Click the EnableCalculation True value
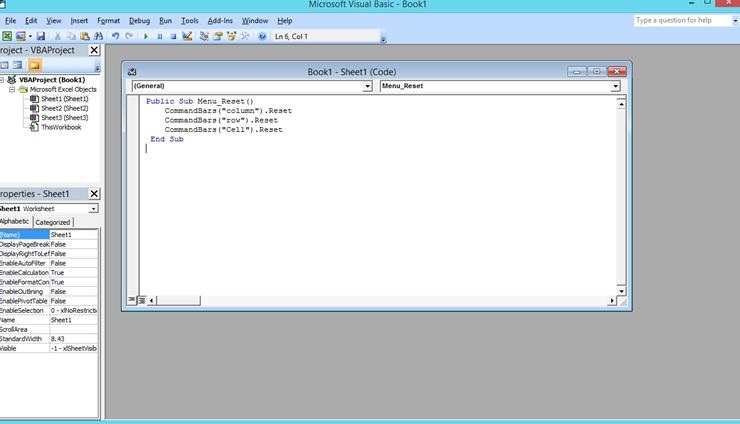 (x=74, y=272)
